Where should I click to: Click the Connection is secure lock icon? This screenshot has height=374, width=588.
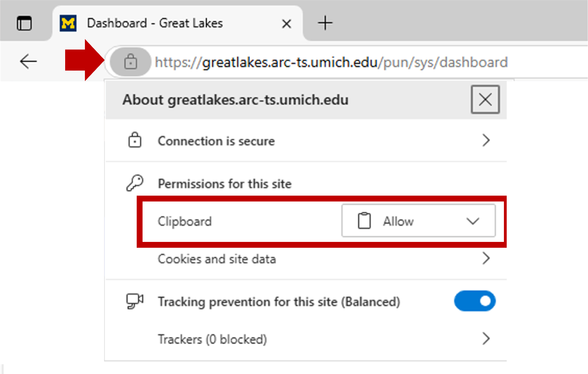coord(135,140)
